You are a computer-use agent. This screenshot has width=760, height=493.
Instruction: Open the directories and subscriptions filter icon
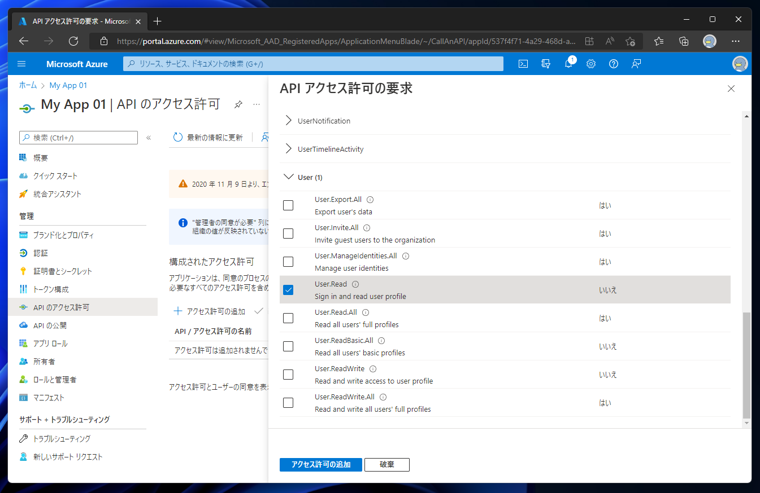pos(546,64)
